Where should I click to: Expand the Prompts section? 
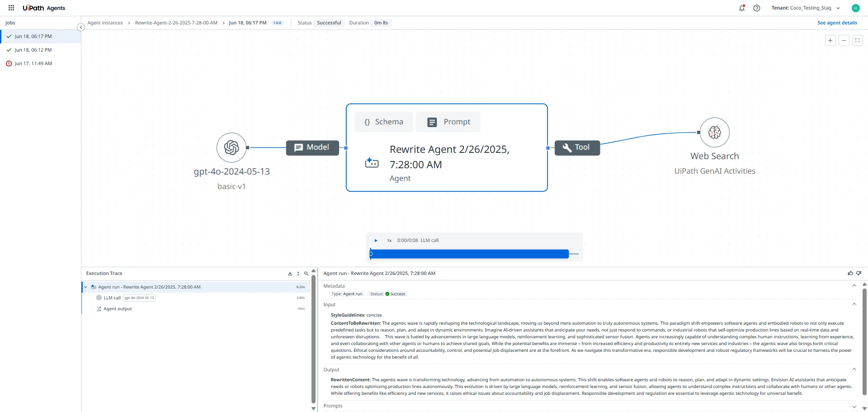(854, 406)
